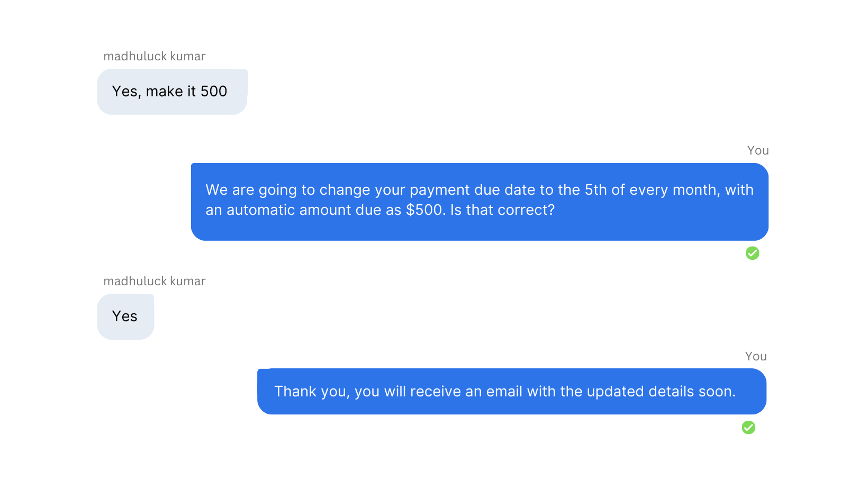Select the short "Yes" reply bubble
The height and width of the screenshot is (489, 868).
(125, 316)
